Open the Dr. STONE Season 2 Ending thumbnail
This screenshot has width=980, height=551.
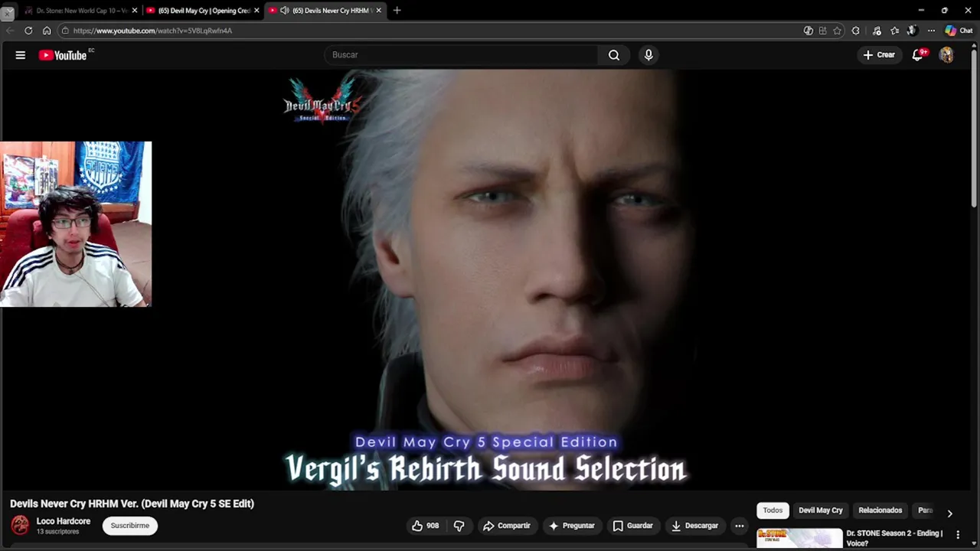[x=799, y=539]
